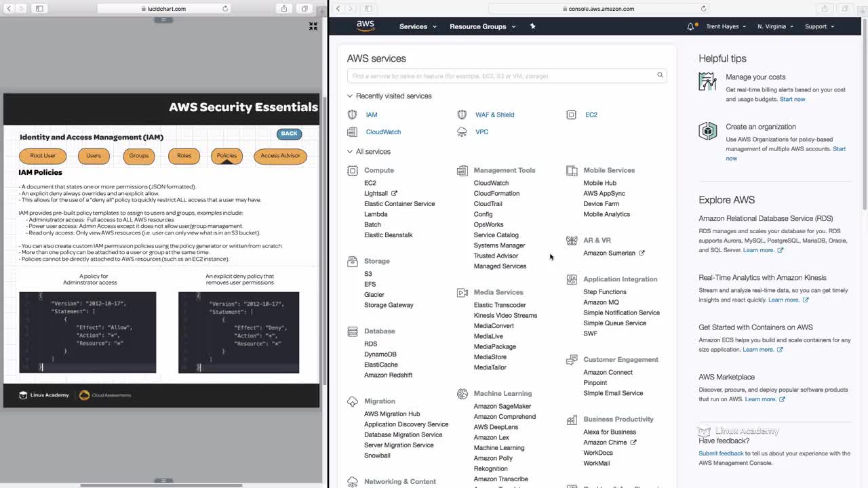Exit fullscreen in the Lucidchart window
Screen dimensions: 868x488
click(313, 26)
